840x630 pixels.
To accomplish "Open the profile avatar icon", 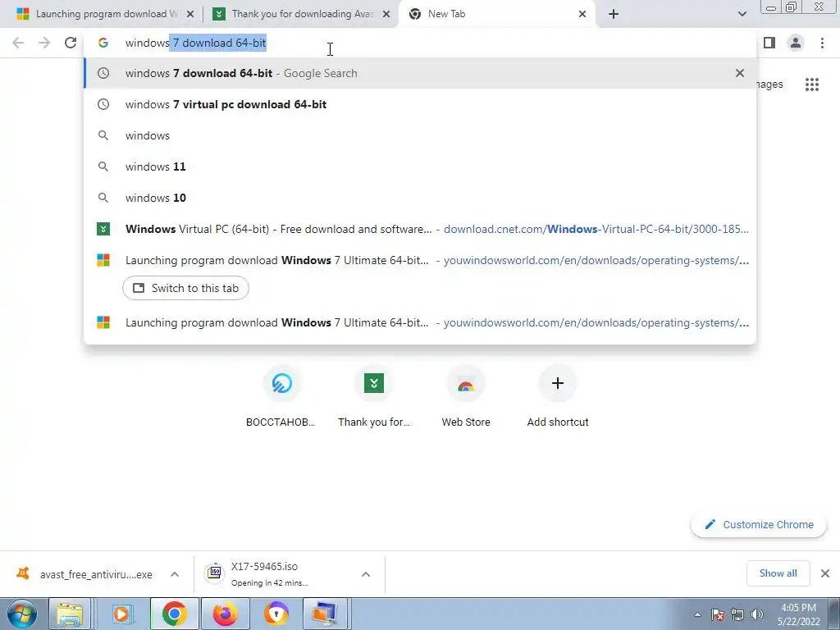I will pos(796,43).
